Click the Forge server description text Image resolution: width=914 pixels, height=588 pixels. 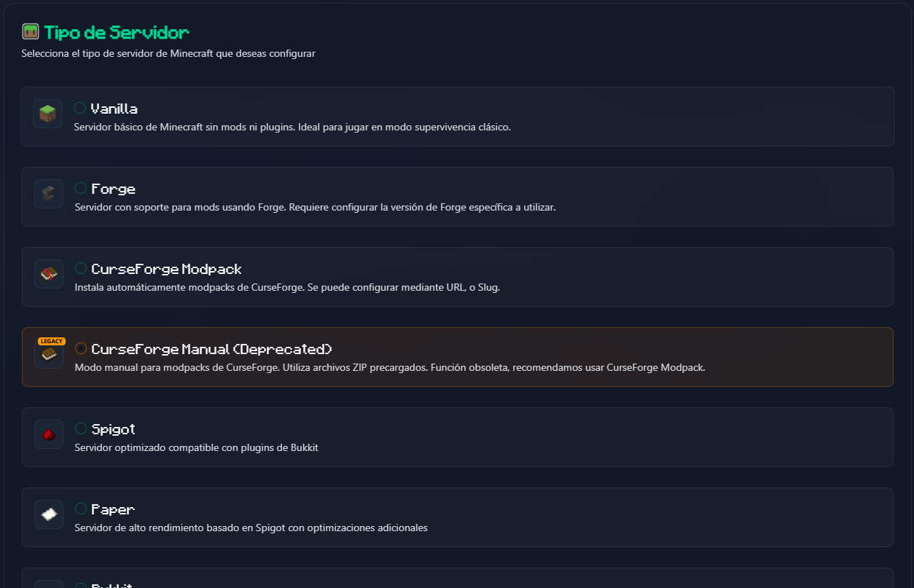[315, 207]
